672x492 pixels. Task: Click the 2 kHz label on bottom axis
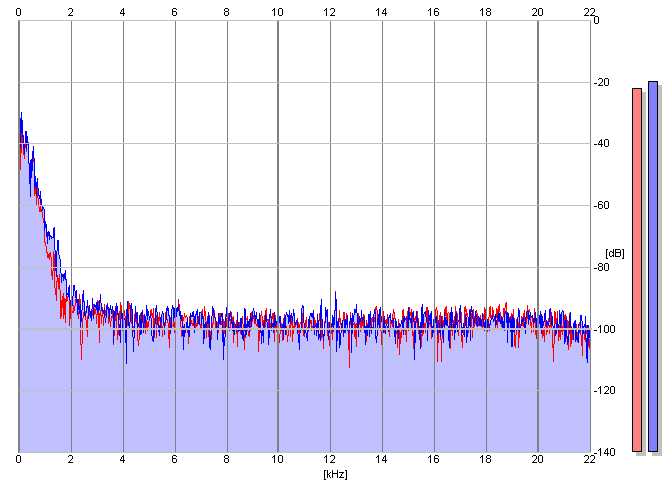pos(70,459)
